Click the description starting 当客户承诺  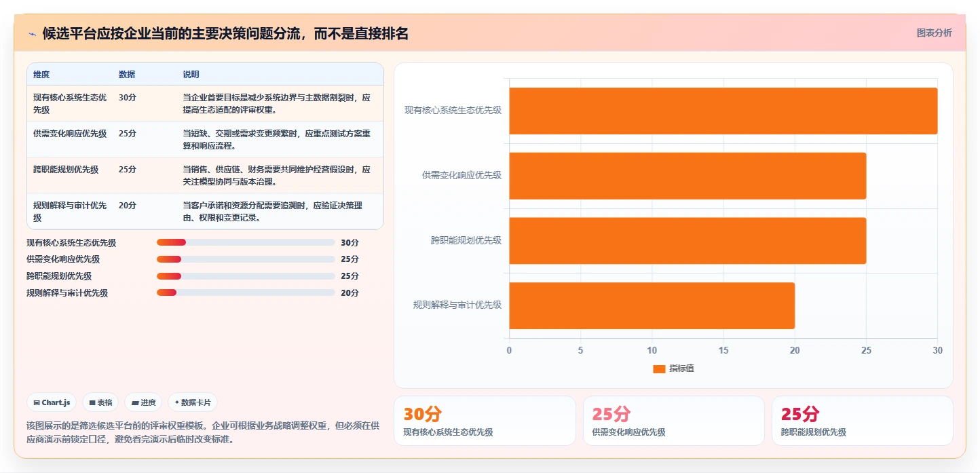273,212
